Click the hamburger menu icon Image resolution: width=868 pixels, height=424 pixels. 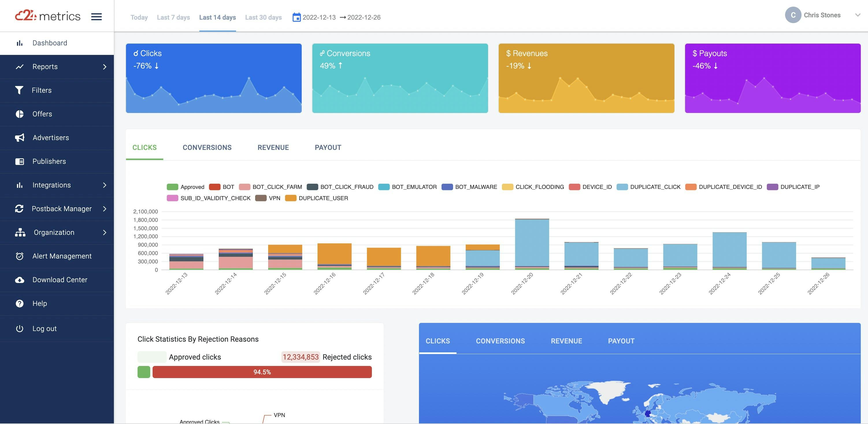tap(97, 16)
